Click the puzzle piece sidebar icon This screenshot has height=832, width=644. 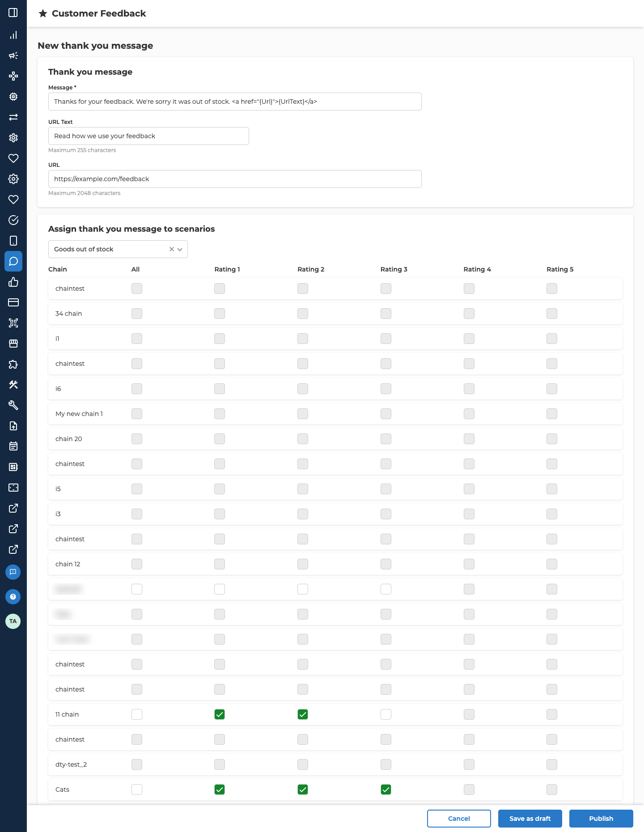click(x=13, y=364)
